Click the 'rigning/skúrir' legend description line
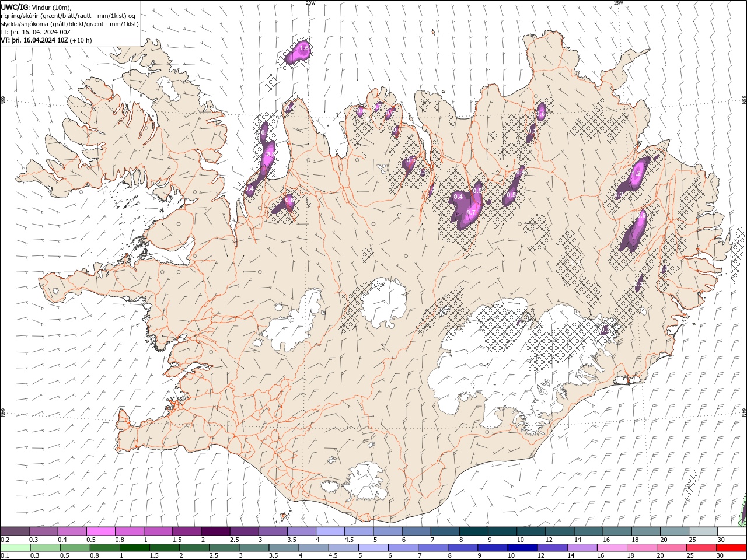The width and height of the screenshot is (747, 560). 68,16
